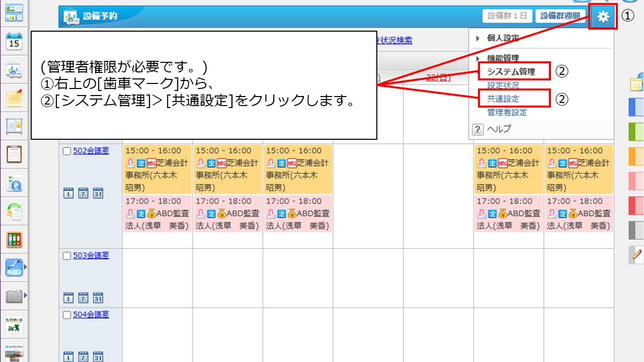Open the NEO chart icon in sidebar
Viewport: 644px width, 362px height.
14,268
